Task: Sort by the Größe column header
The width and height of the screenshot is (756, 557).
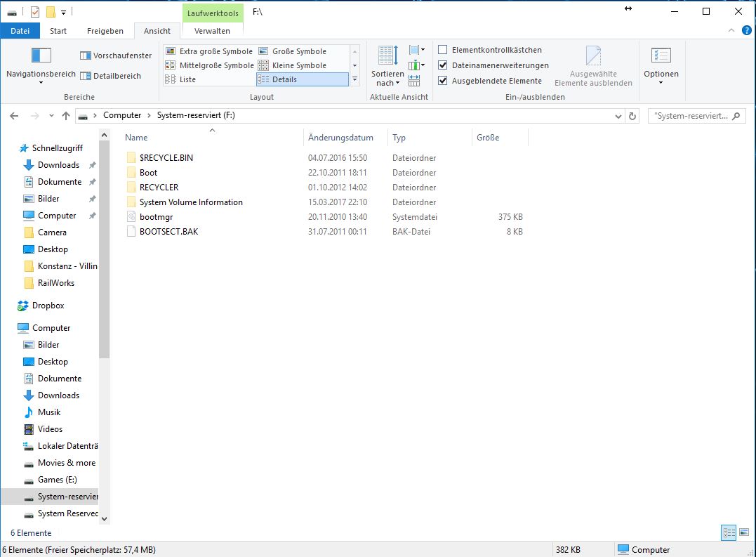Action: point(488,138)
